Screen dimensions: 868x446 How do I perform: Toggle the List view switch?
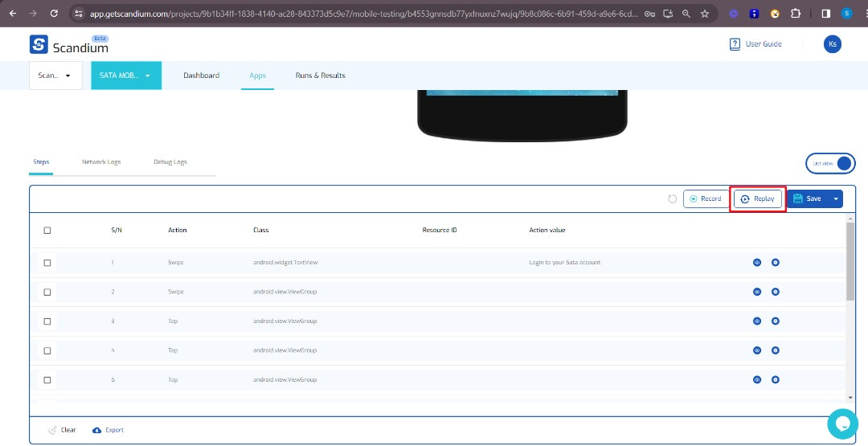click(830, 163)
